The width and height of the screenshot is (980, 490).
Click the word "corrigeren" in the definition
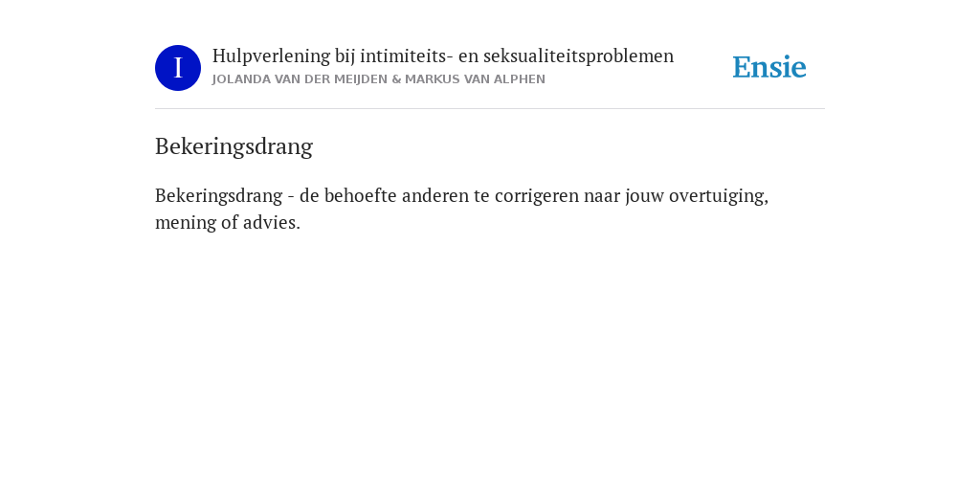tap(537, 196)
